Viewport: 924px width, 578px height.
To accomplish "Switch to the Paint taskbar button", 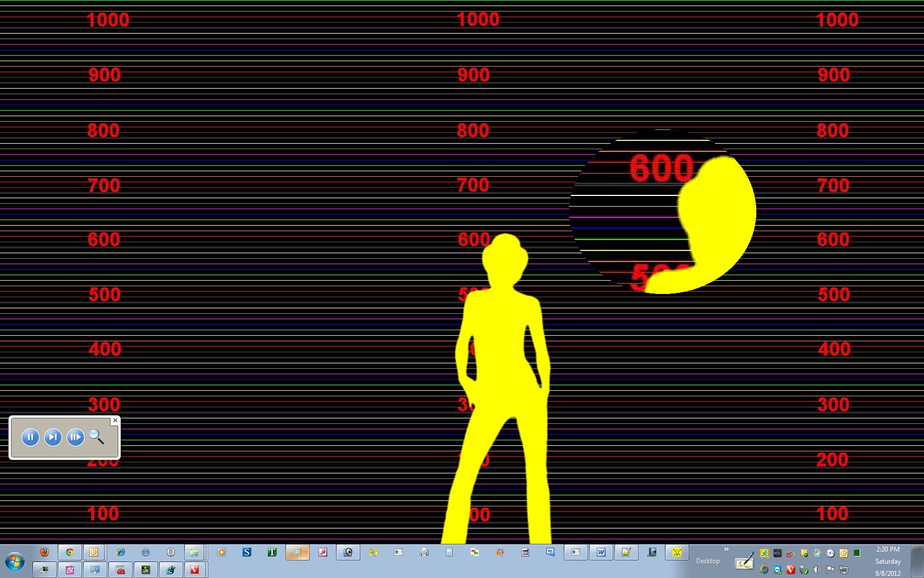I will (297, 552).
